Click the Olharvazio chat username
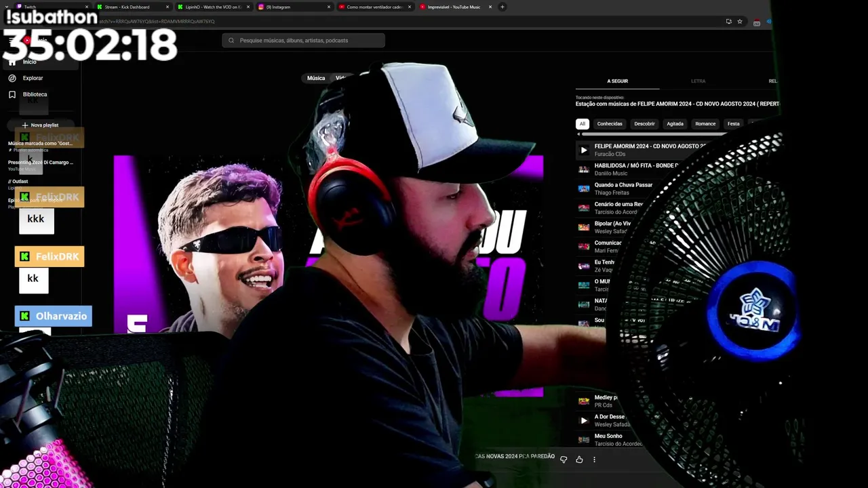The height and width of the screenshot is (488, 868). 61,316
